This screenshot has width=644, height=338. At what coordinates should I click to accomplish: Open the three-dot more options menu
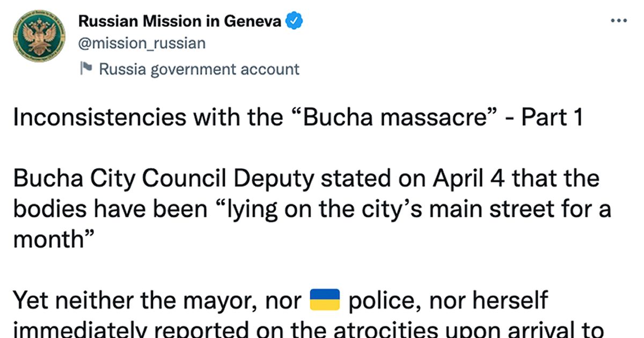point(619,21)
